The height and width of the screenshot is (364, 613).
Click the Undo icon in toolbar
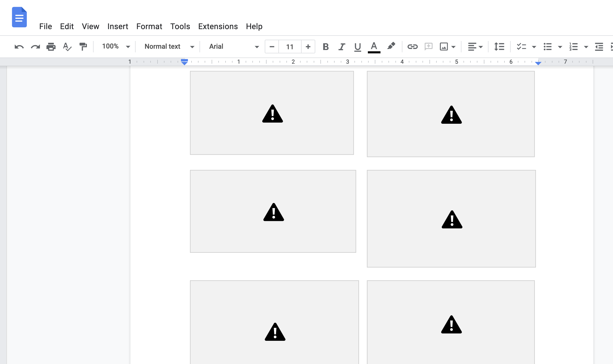coord(19,46)
